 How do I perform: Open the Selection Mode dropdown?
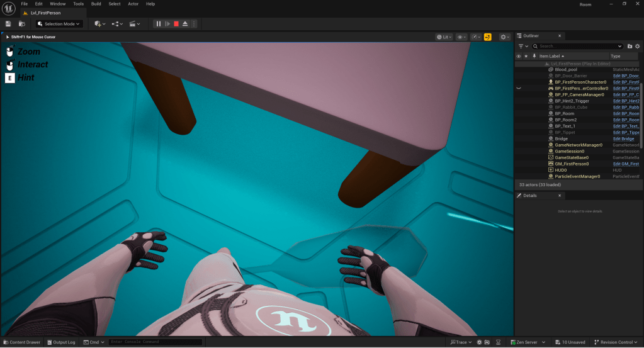coord(59,24)
